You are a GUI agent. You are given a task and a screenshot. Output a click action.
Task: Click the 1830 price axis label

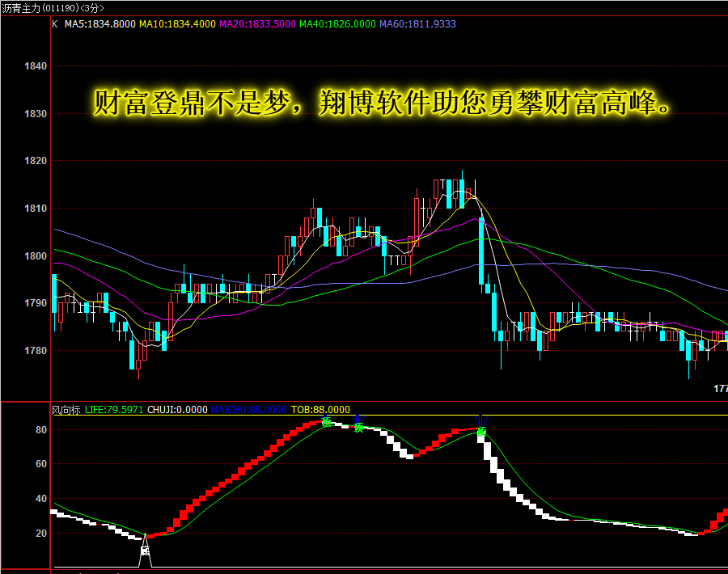pos(36,114)
